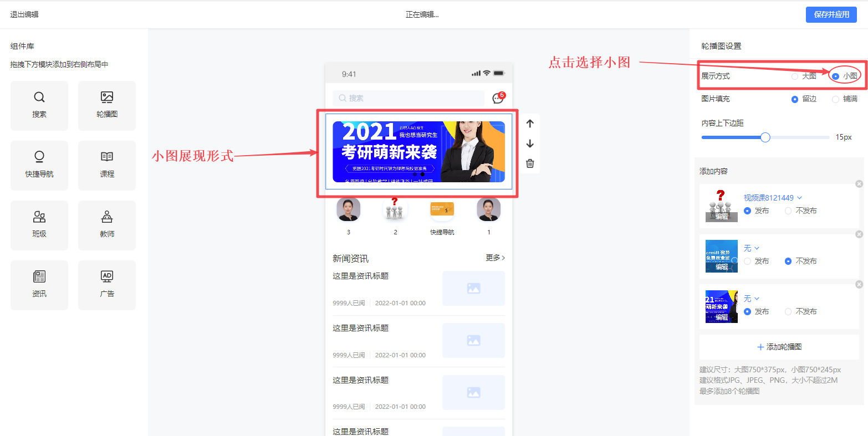Select the 课程 course component
The width and height of the screenshot is (868, 436).
click(x=107, y=166)
